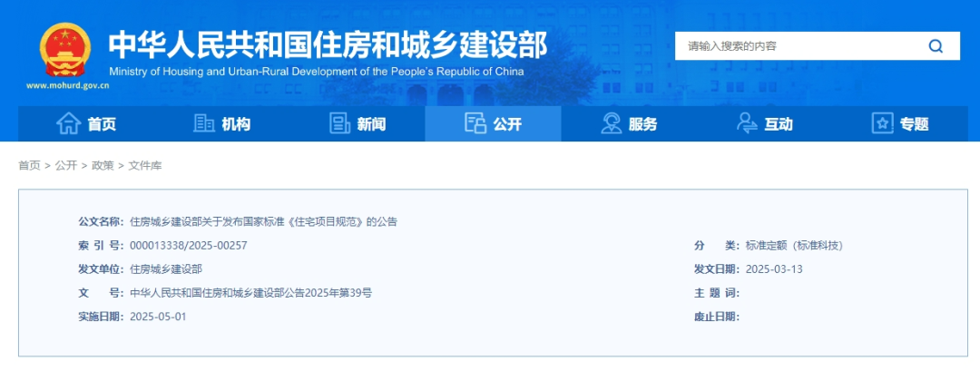Click the house icon for 首页
Viewport: 980px width, 371px height.
[69, 124]
